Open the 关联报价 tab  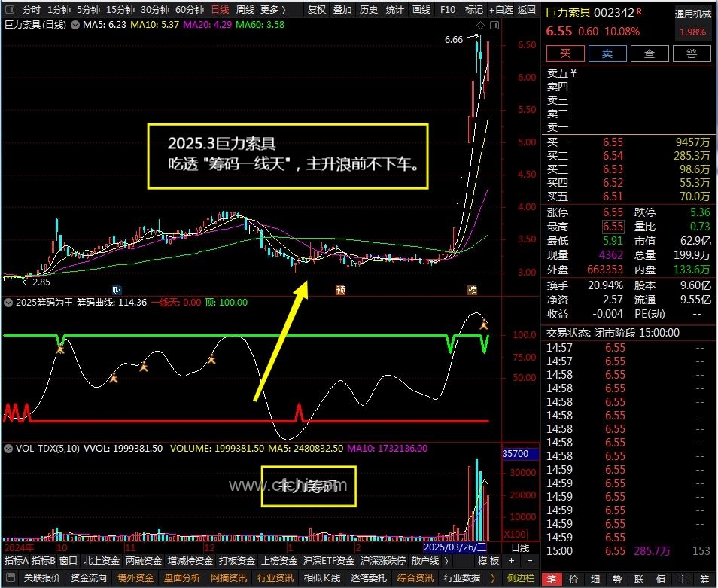[x=41, y=578]
